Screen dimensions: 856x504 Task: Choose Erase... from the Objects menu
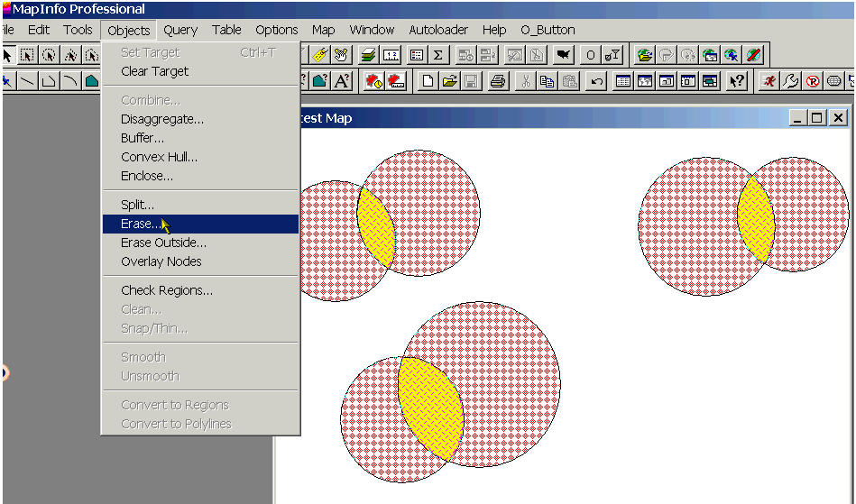click(x=142, y=224)
